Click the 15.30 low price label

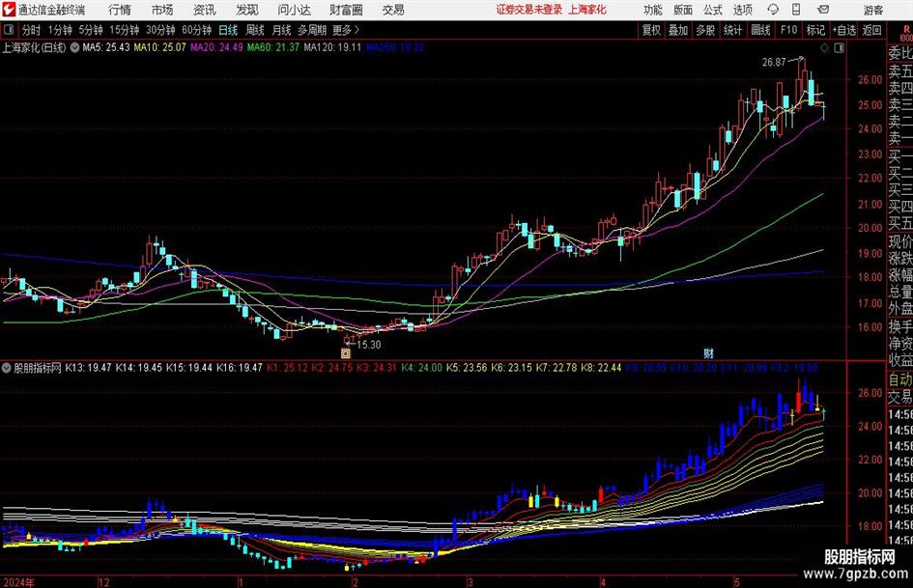click(368, 345)
